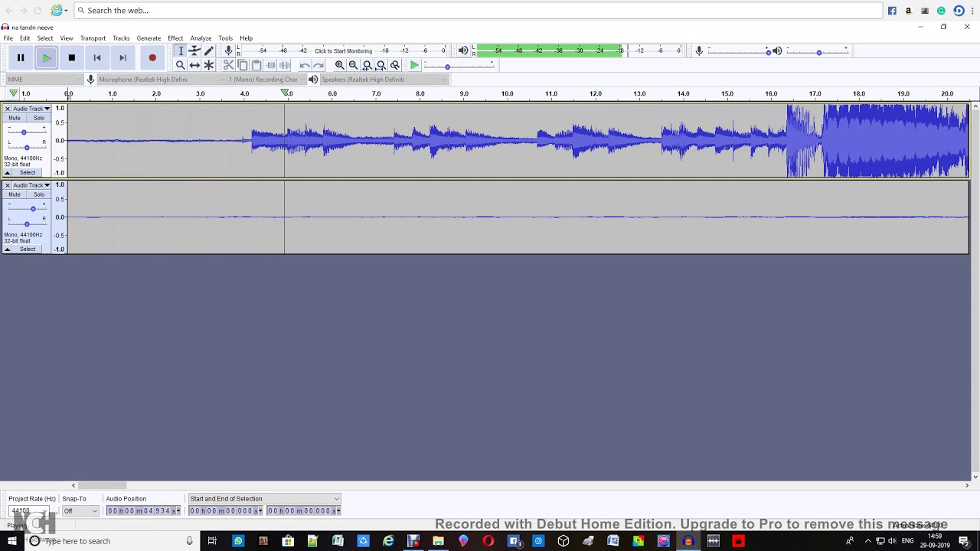The width and height of the screenshot is (980, 551).
Task: Collapse the second audio track
Action: (8, 249)
